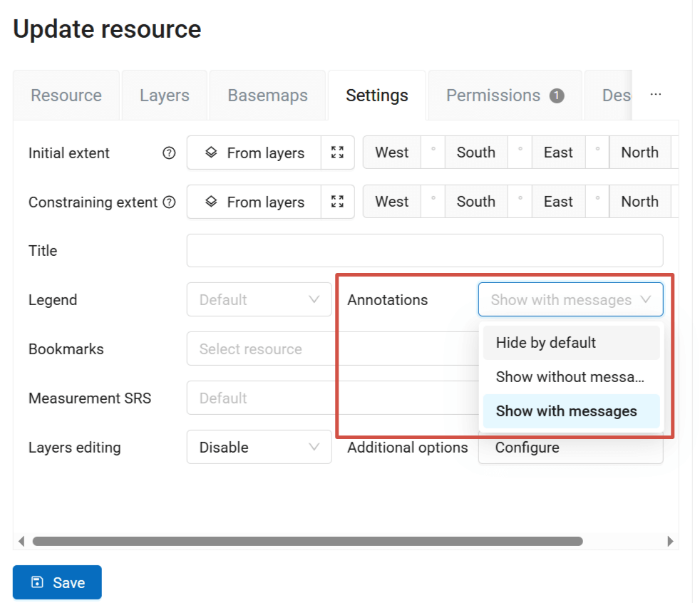
Task: Choose Show without messages option
Action: pos(570,377)
